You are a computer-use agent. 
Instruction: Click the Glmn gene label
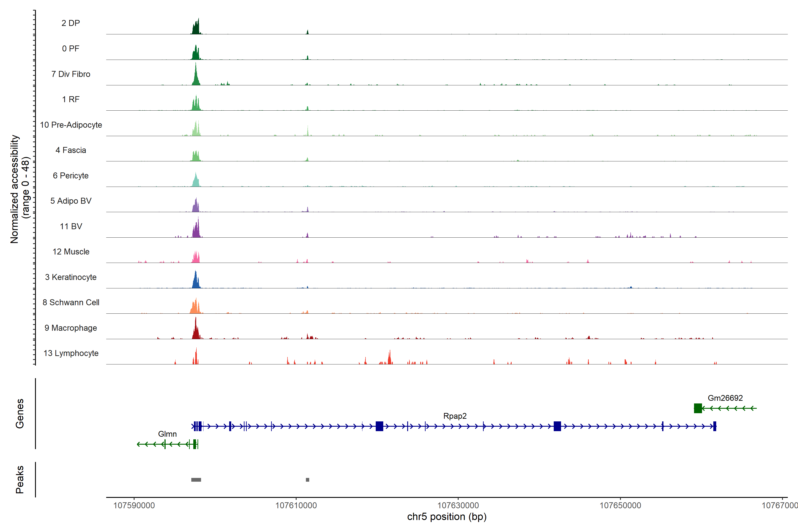(167, 434)
